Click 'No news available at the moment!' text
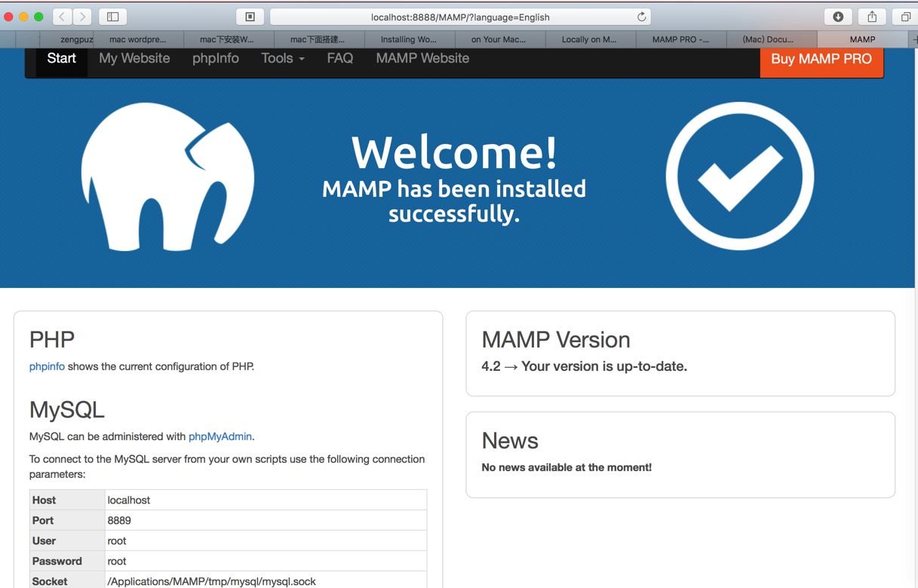Screen dimensions: 918x588 tap(566, 467)
